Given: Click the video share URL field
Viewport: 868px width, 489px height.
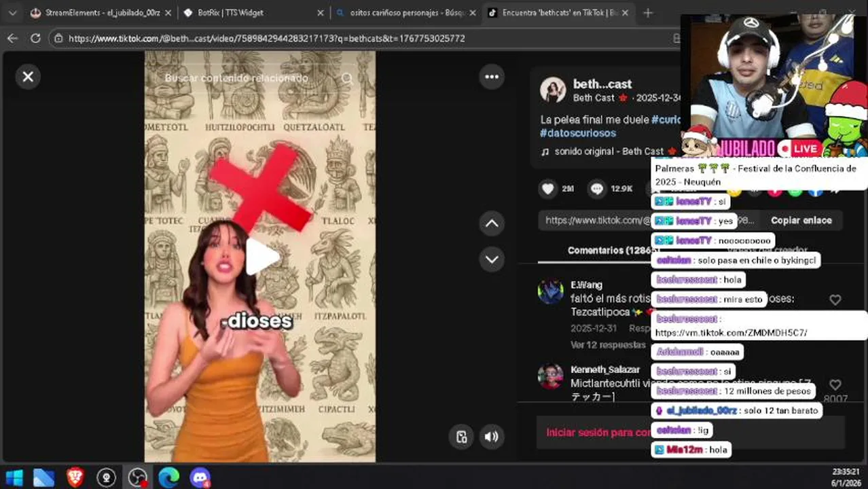Looking at the screenshot, I should (650, 220).
